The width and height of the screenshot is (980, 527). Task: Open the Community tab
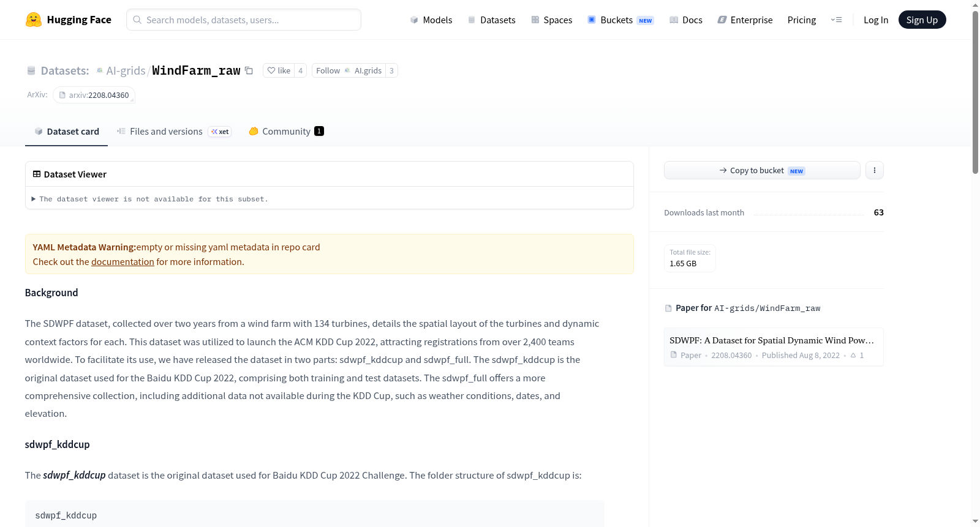(286, 131)
